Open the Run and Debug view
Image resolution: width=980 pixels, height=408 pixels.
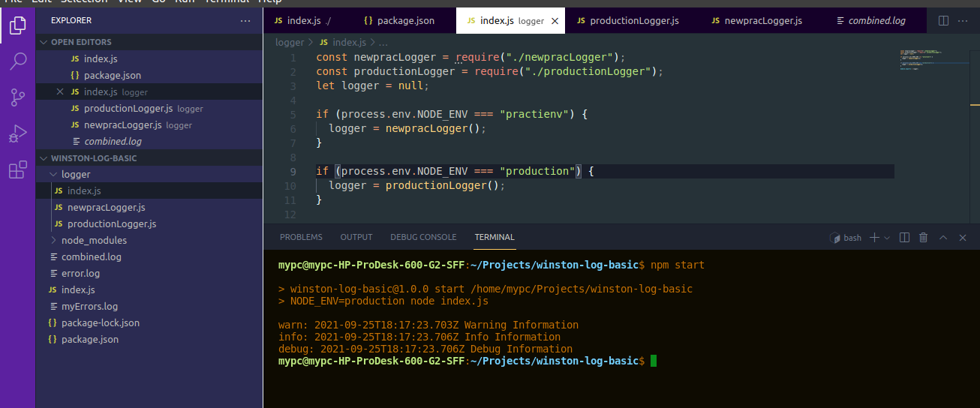pos(18,134)
